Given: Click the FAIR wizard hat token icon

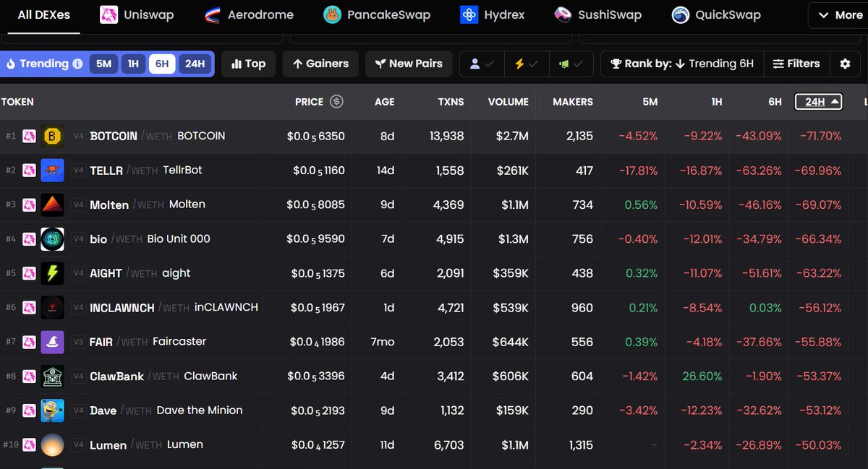Looking at the screenshot, I should 52,342.
